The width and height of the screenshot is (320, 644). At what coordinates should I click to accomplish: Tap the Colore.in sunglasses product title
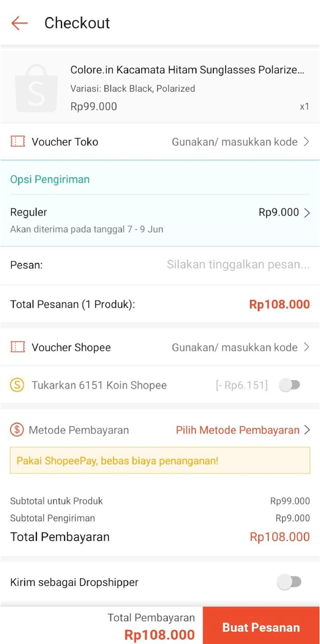point(187,70)
